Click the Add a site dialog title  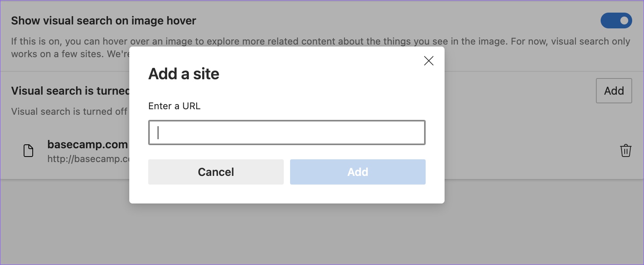coord(184,74)
